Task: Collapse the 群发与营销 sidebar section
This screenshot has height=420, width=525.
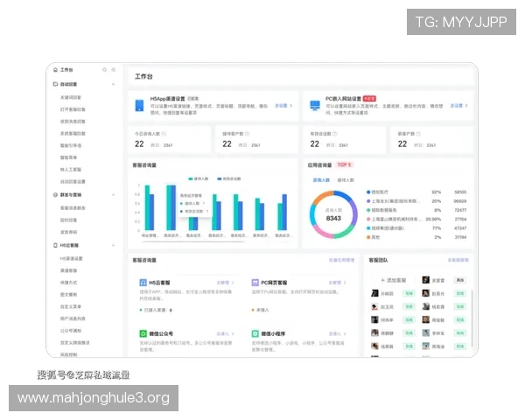Action: click(x=115, y=194)
